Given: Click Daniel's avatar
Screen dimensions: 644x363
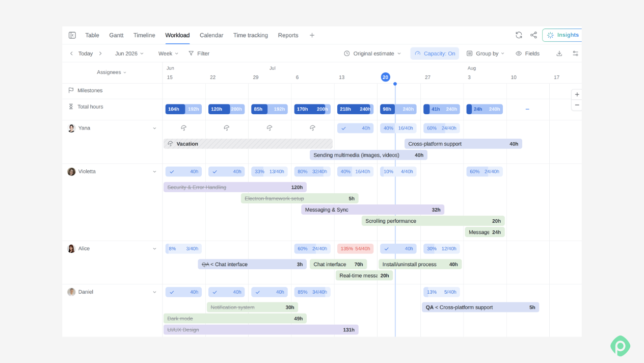Looking at the screenshot, I should click(x=71, y=292).
